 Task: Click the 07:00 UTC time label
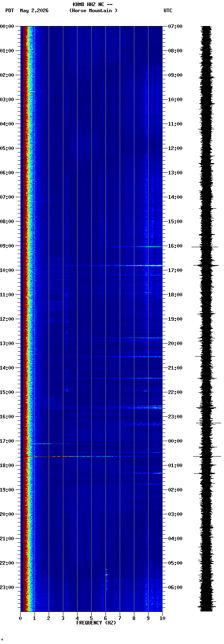(175, 26)
